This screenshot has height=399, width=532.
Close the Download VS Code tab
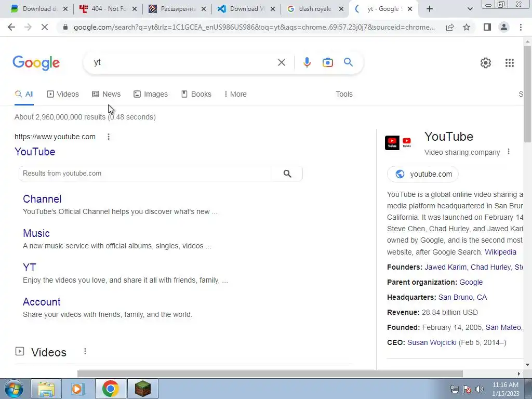272,9
